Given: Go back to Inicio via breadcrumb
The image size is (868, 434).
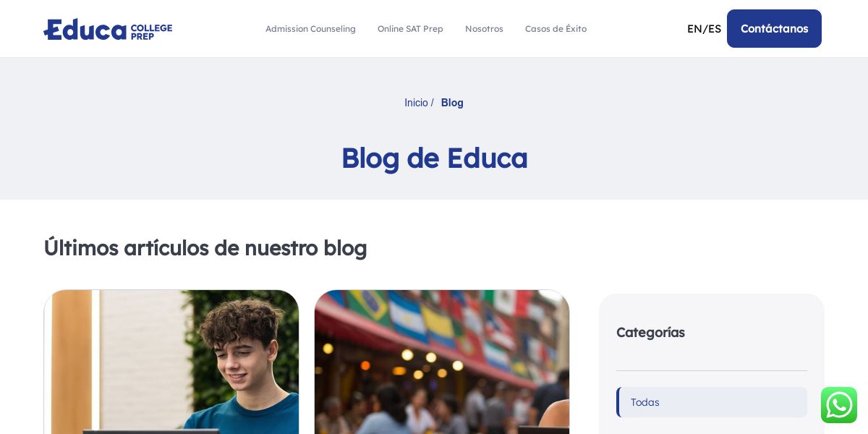Looking at the screenshot, I should (416, 103).
